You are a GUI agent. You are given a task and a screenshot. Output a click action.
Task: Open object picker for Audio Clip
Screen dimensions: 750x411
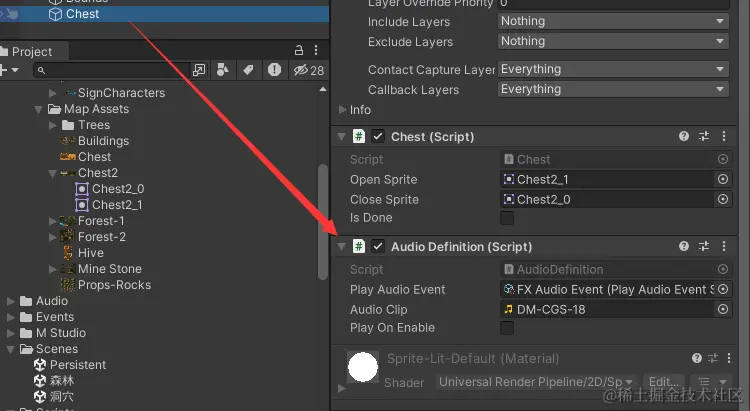723,310
